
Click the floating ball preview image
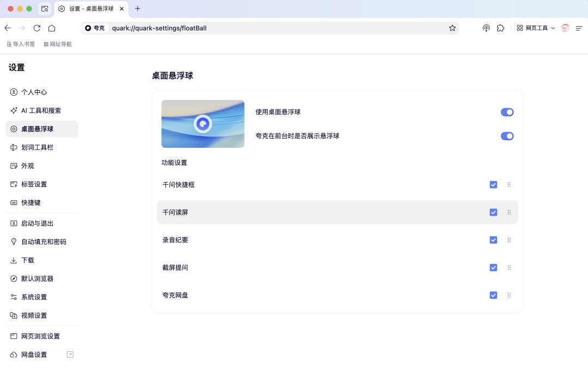point(203,124)
